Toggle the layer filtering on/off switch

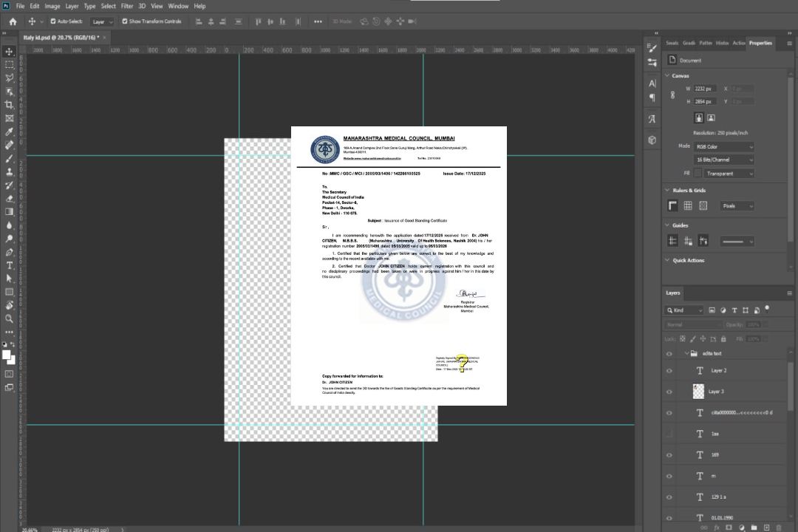click(767, 309)
